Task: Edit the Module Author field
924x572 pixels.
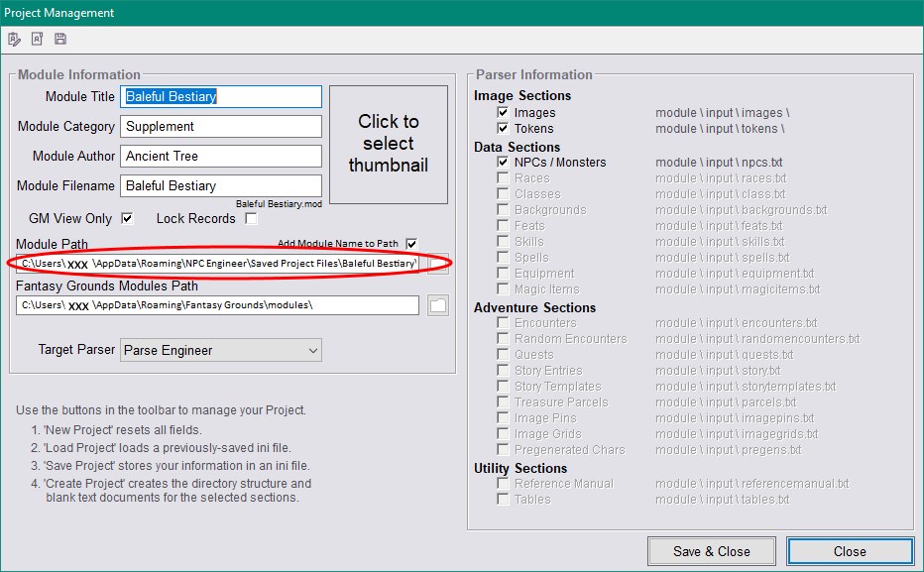Action: [220, 156]
